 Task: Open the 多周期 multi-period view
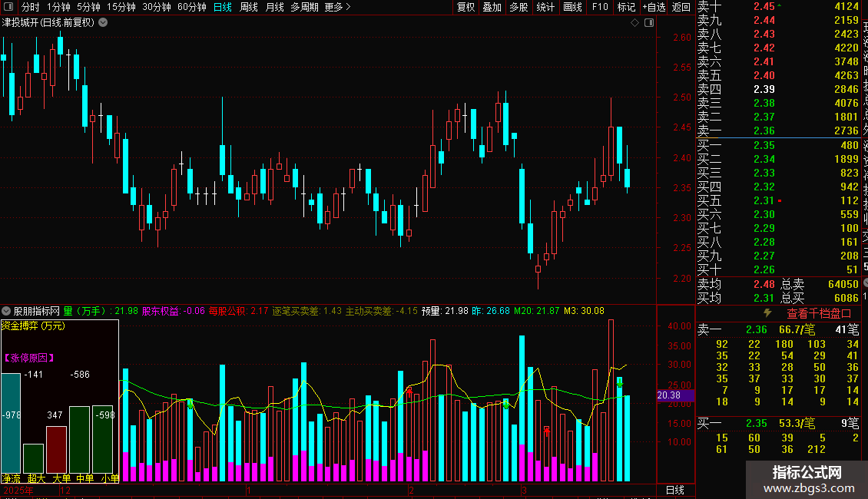304,7
